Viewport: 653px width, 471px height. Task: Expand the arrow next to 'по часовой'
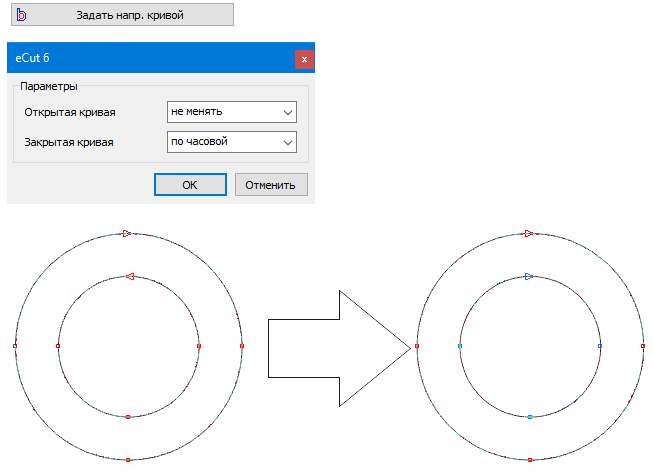pos(289,142)
